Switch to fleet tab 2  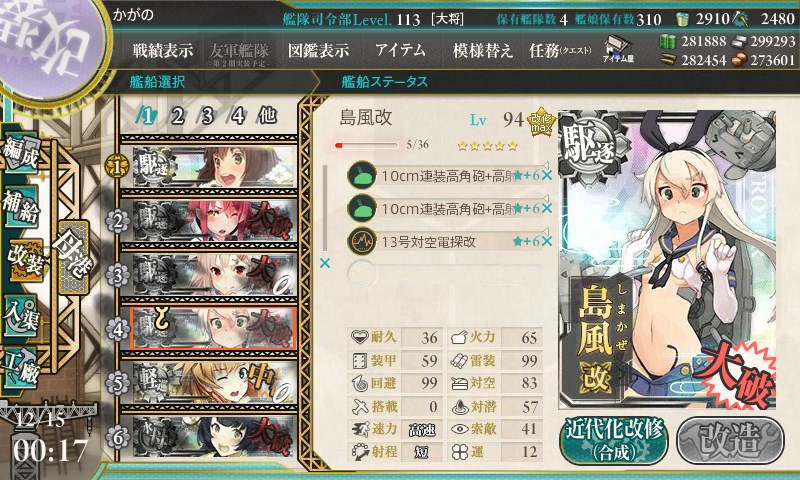coord(177,116)
